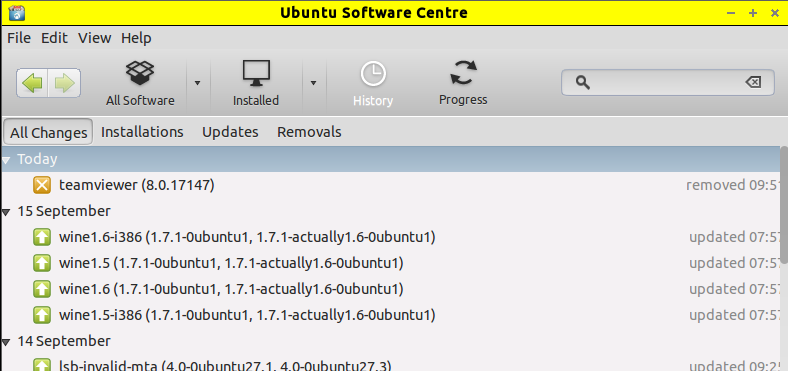The height and width of the screenshot is (371, 788).
Task: Click the 14 September date label
Action: click(64, 341)
